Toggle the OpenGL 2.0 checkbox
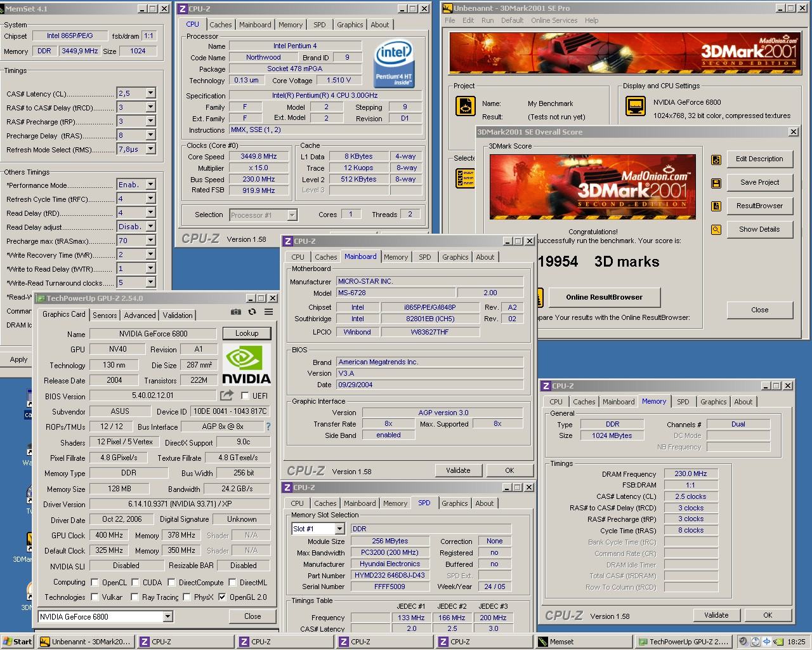 click(x=222, y=597)
